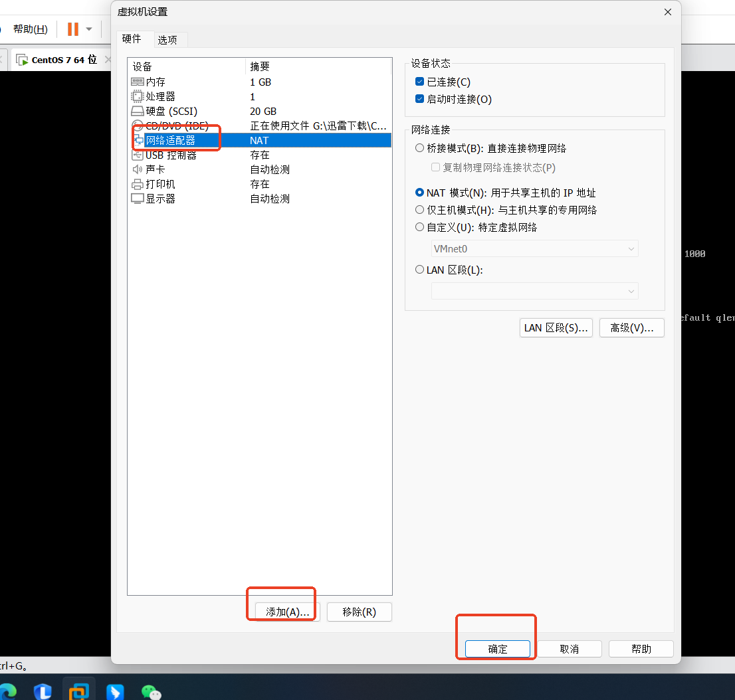Click the 添加(A)... button
The width and height of the screenshot is (735, 700).
click(287, 612)
